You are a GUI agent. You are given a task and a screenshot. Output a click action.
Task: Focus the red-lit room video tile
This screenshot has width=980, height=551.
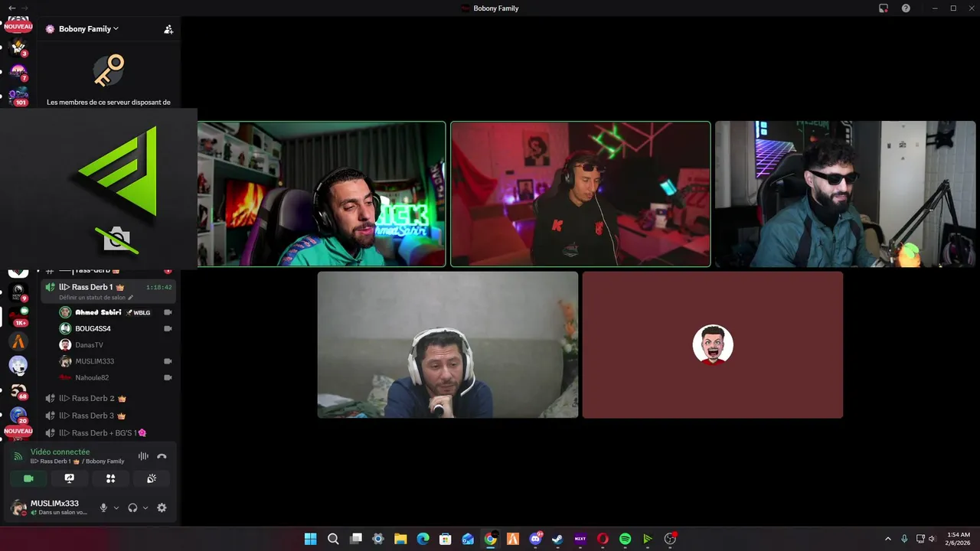(580, 194)
